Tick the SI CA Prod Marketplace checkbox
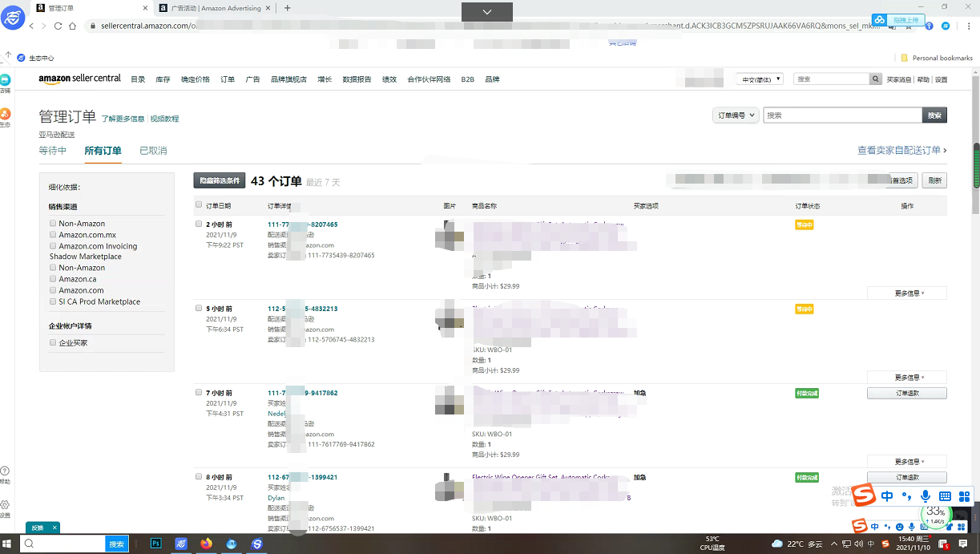This screenshot has height=554, width=980. tap(53, 301)
